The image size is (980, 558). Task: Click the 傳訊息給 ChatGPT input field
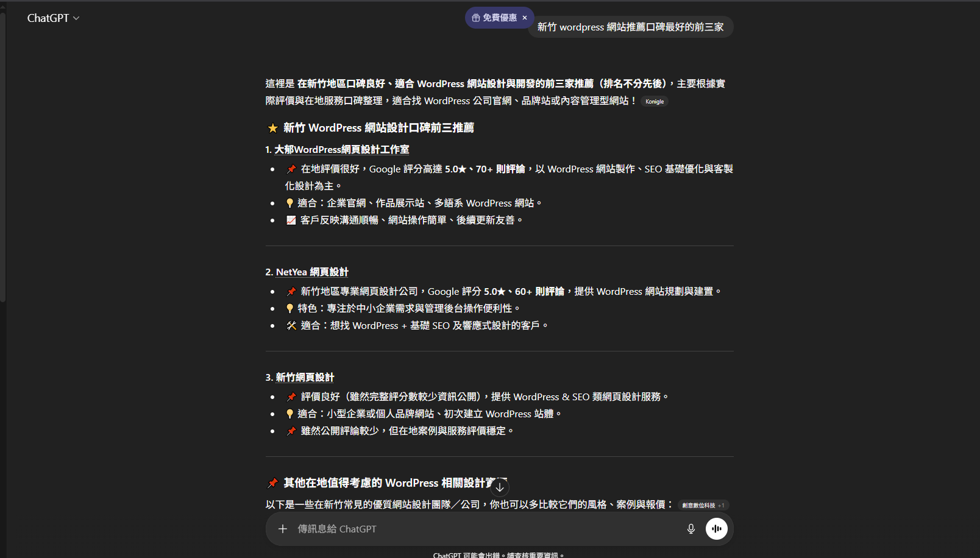click(427, 529)
